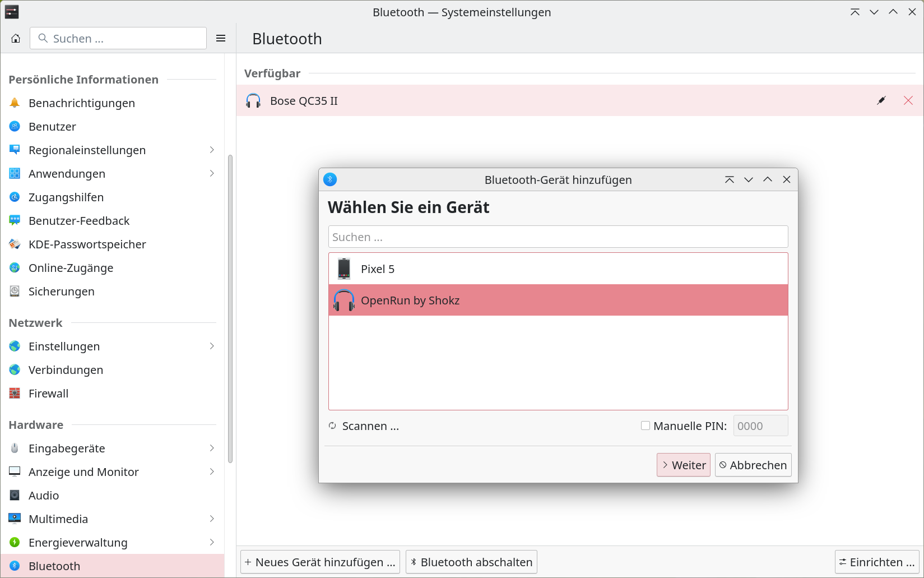Screen dimensions: 924x578
Task: Close the Bluetooth-Gerät hinzufügen dialog
Action: click(787, 179)
